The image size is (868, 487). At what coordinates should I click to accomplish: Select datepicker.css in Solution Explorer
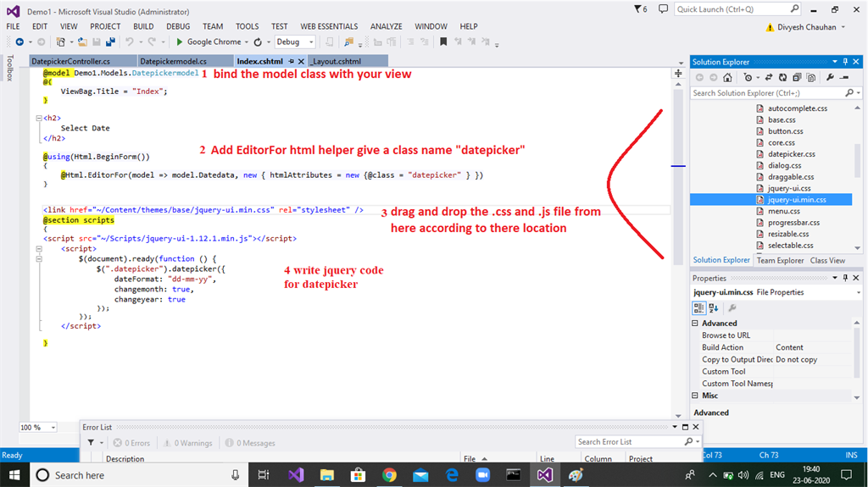(791, 154)
